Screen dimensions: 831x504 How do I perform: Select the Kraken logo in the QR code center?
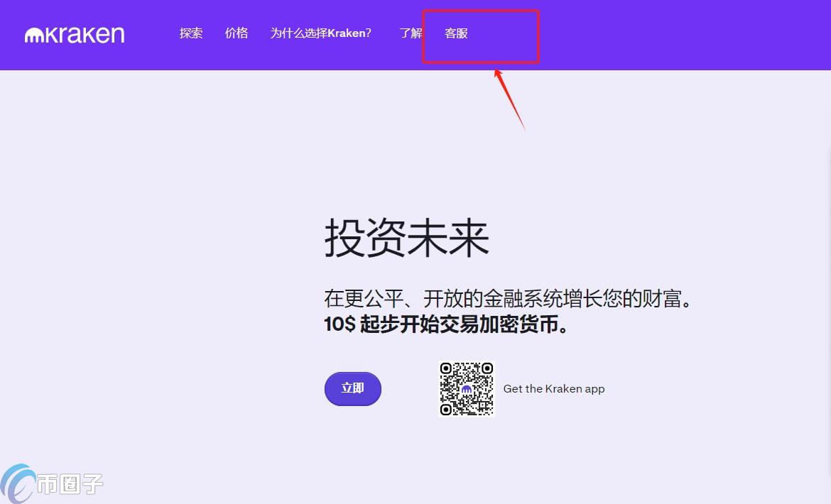(x=467, y=389)
